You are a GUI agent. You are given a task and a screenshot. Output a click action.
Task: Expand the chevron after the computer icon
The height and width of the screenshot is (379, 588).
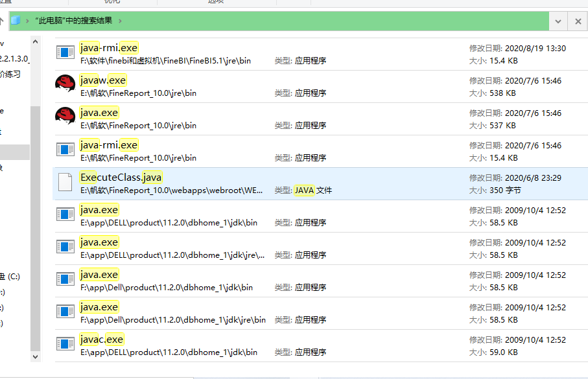27,21
